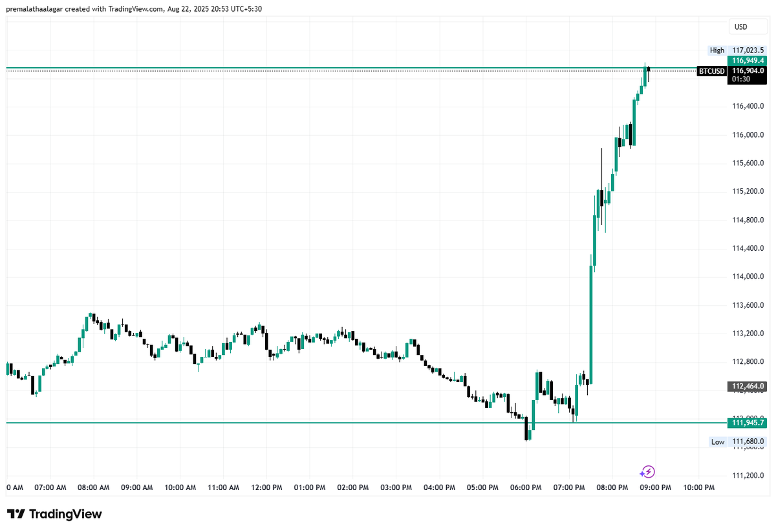This screenshot has width=776, height=532.
Task: Click the 117,023.5 high price value
Action: [x=748, y=50]
